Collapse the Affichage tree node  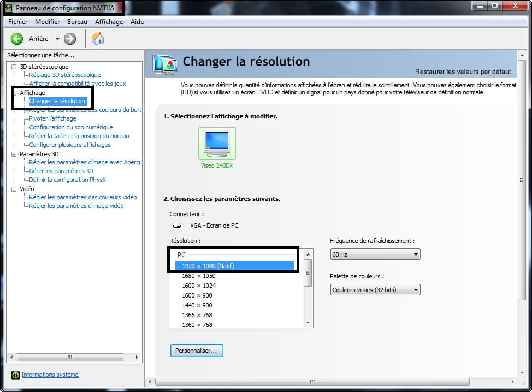(16, 93)
